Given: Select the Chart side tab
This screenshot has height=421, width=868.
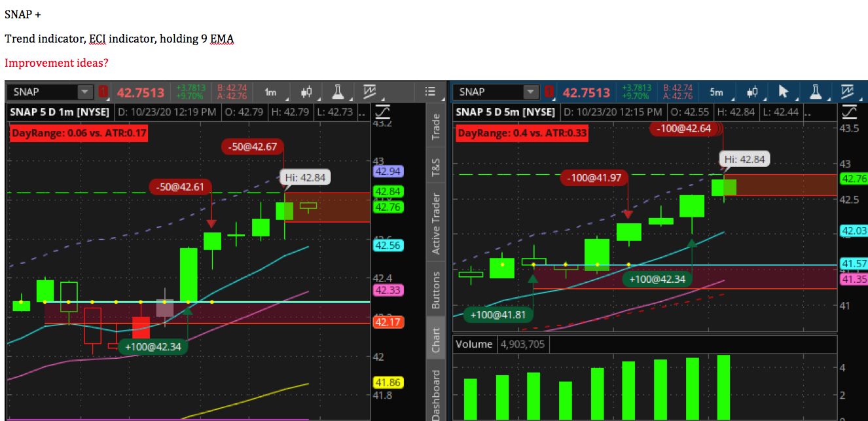Looking at the screenshot, I should 436,338.
